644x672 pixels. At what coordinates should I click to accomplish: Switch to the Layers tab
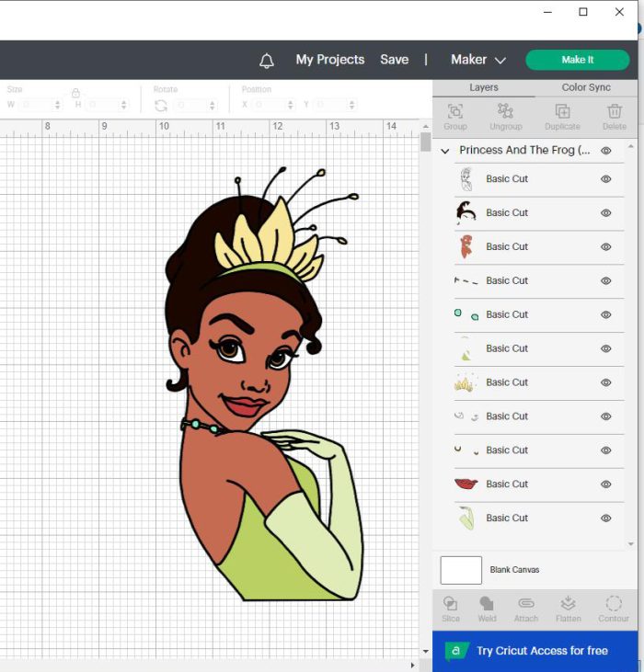[484, 87]
